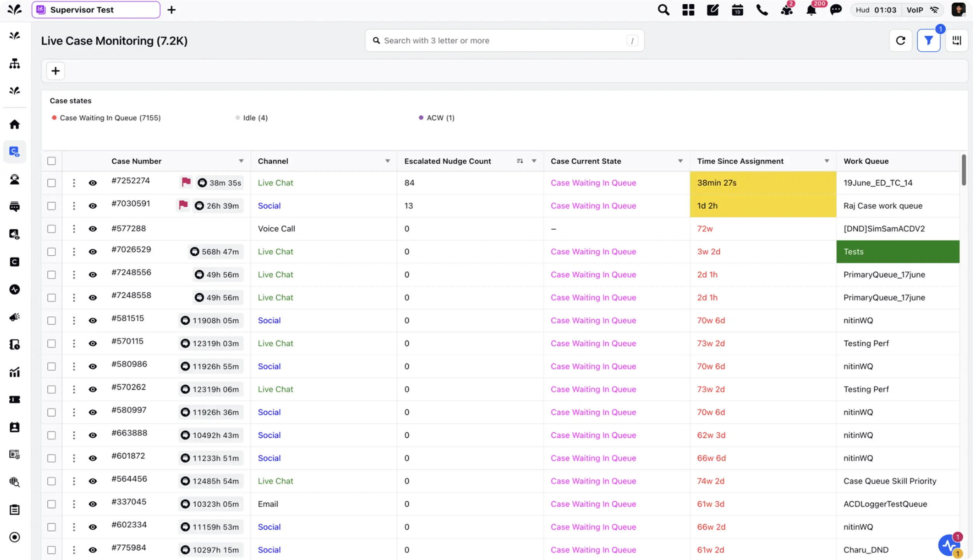The image size is (973, 560).
Task: Open case number #7248558
Action: [x=131, y=295]
